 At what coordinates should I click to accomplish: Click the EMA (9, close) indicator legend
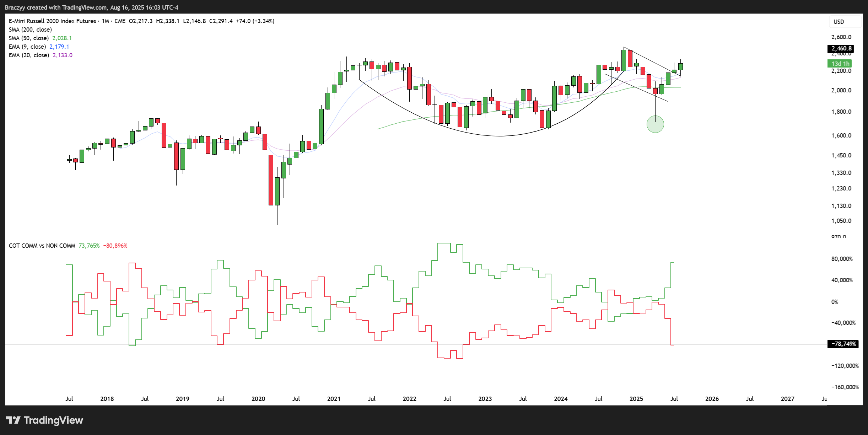click(27, 47)
